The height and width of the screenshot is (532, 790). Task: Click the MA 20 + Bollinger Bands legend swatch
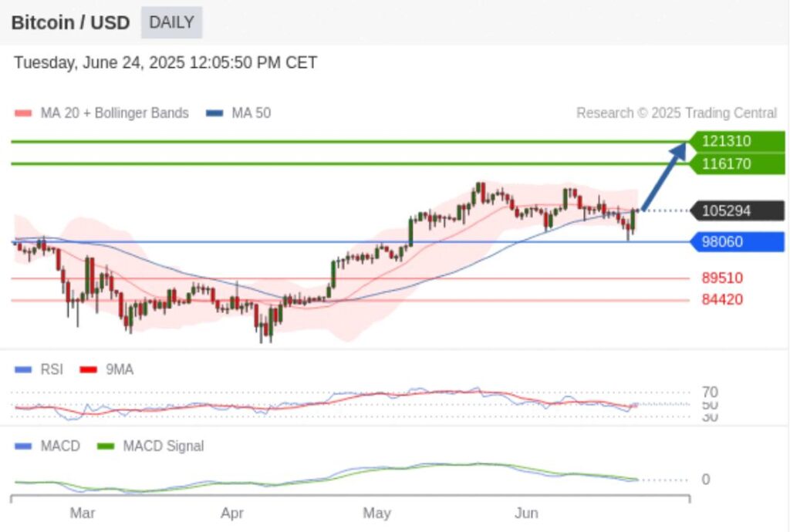[22, 113]
